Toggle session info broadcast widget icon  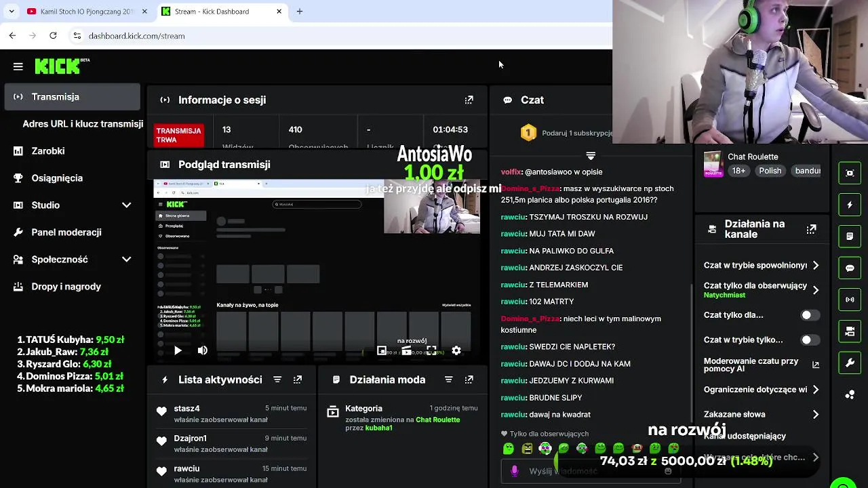pos(850,300)
